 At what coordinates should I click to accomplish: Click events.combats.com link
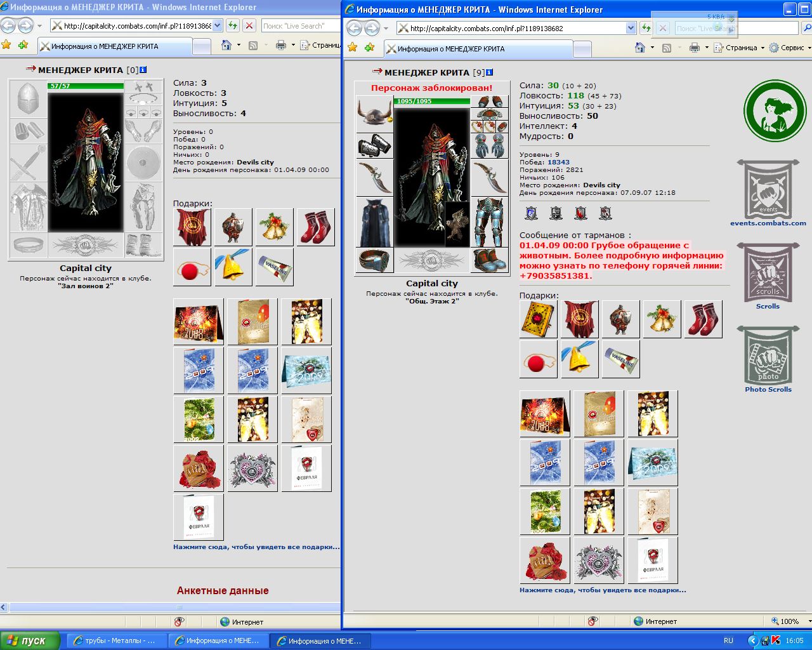(x=768, y=223)
